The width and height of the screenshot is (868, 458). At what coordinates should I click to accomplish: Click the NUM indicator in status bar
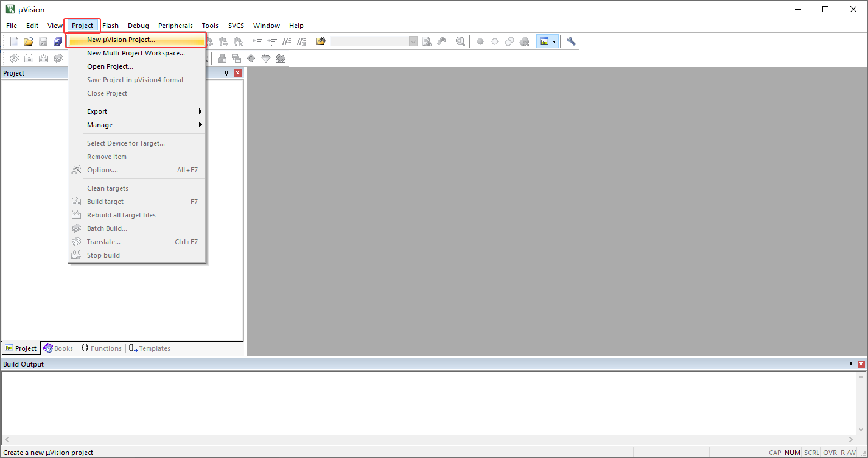(793, 453)
